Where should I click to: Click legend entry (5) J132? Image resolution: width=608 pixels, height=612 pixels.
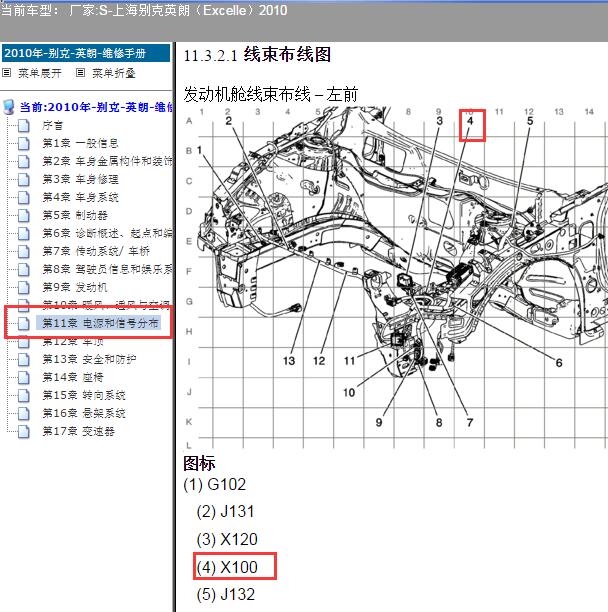(x=226, y=594)
